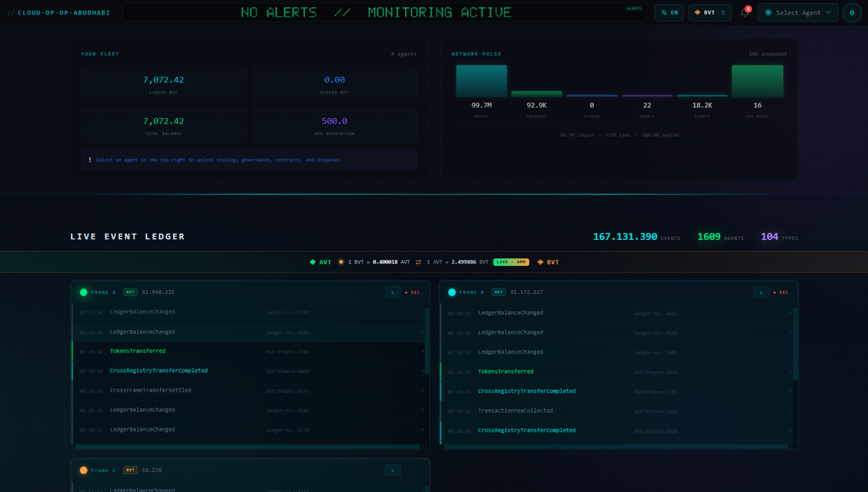Expand Frame A TokensTransferred row arrow

tap(423, 351)
